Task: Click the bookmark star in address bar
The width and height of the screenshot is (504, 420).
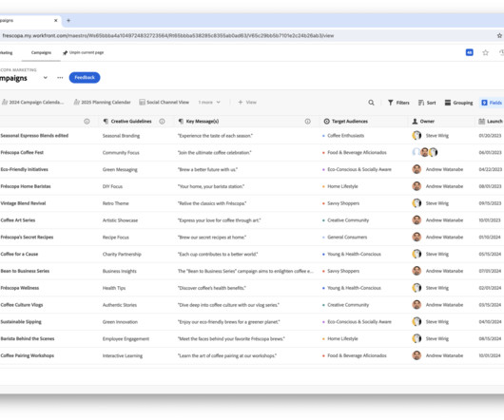Action: [x=499, y=36]
